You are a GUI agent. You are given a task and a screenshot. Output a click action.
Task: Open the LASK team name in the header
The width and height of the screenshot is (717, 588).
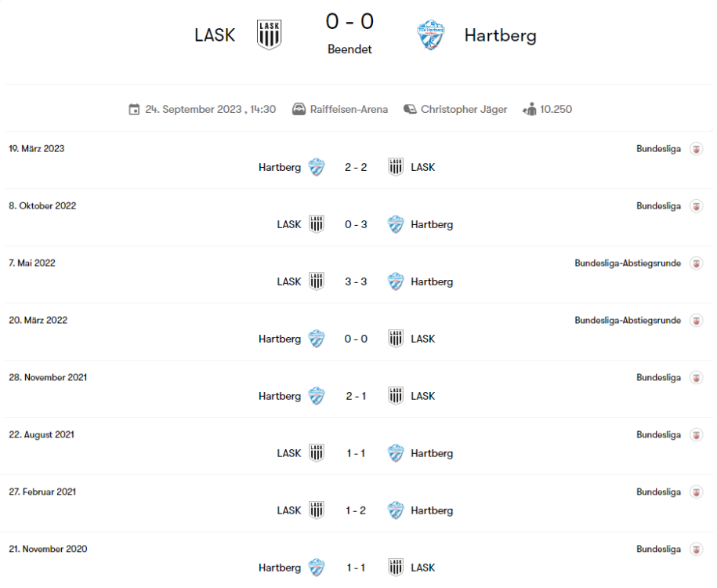click(x=215, y=35)
